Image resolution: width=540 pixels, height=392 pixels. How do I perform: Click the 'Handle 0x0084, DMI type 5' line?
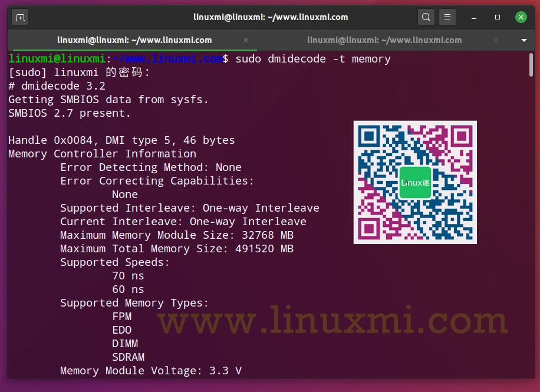tap(121, 140)
